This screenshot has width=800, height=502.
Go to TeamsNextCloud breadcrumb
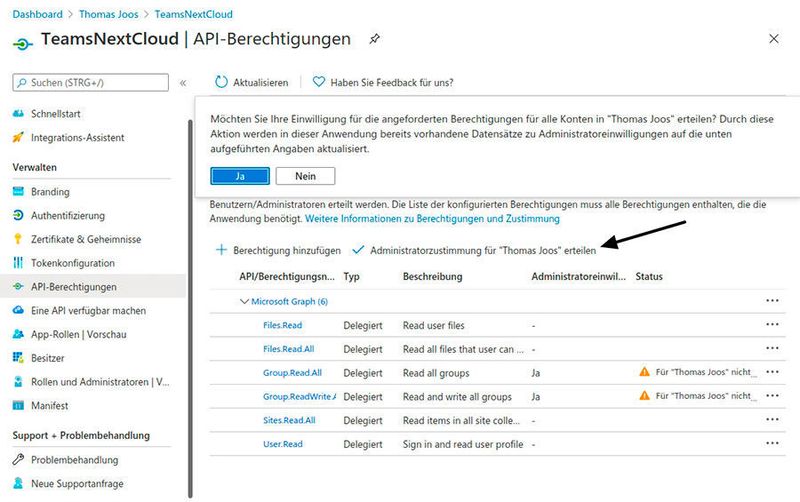193,14
